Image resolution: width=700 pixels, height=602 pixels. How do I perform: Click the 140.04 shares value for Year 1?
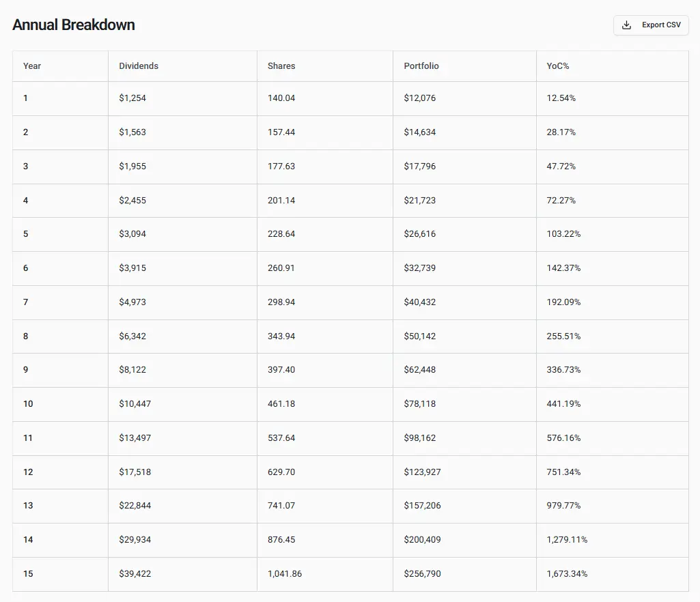click(x=281, y=98)
